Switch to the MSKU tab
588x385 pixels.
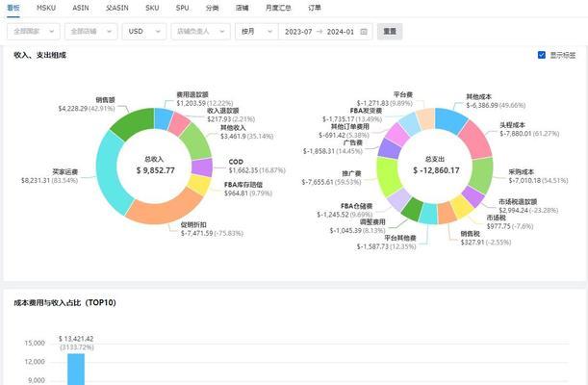46,8
